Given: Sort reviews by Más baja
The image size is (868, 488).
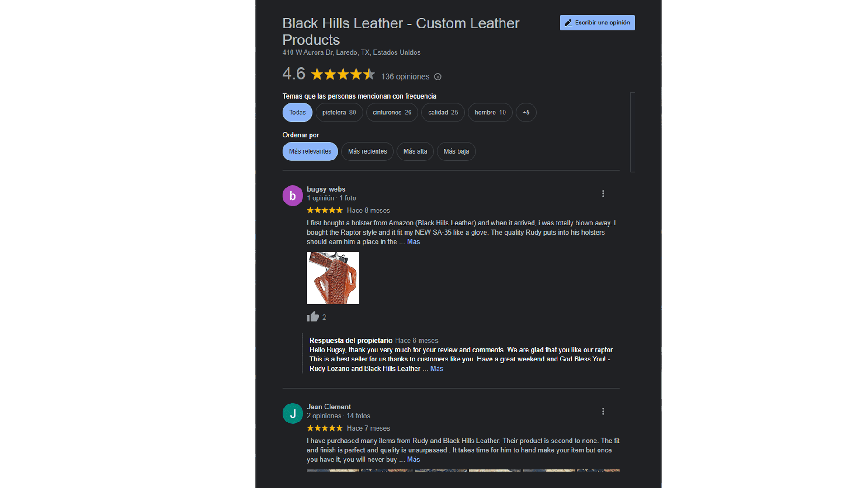Looking at the screenshot, I should point(456,151).
